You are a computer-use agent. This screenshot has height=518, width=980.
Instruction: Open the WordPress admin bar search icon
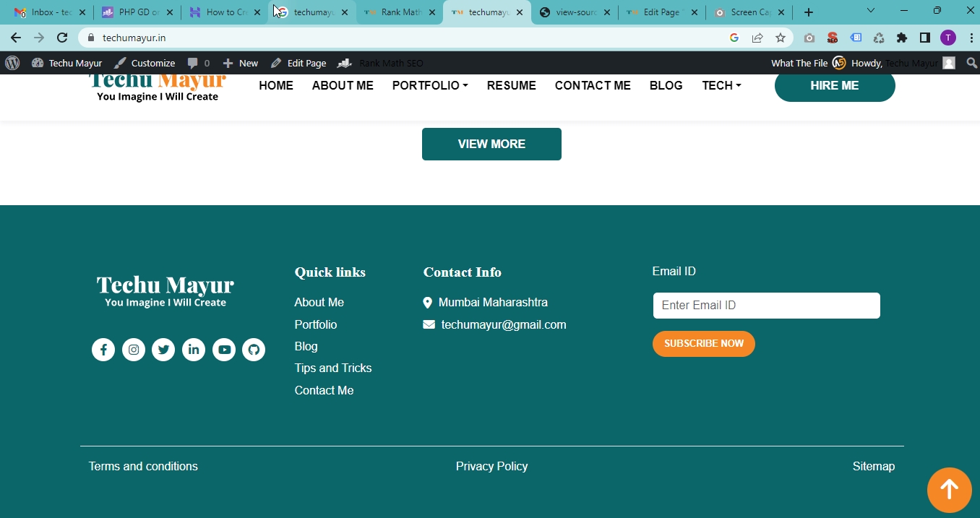(971, 63)
